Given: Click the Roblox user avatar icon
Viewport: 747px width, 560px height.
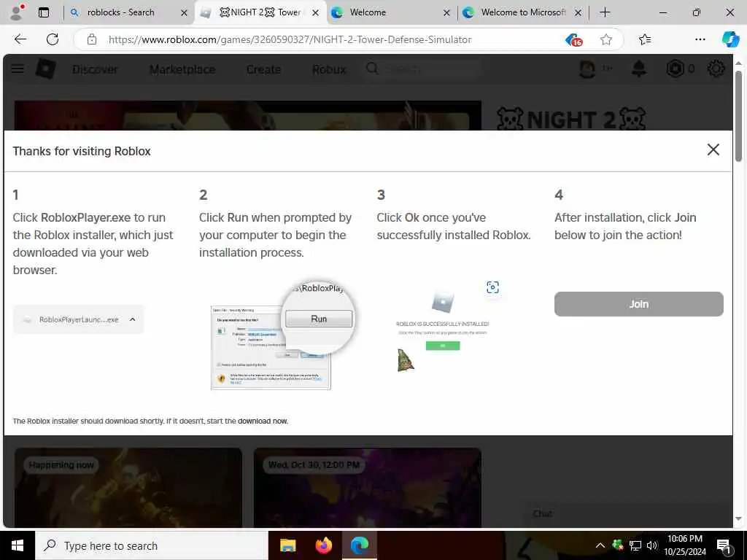Looking at the screenshot, I should [x=587, y=69].
